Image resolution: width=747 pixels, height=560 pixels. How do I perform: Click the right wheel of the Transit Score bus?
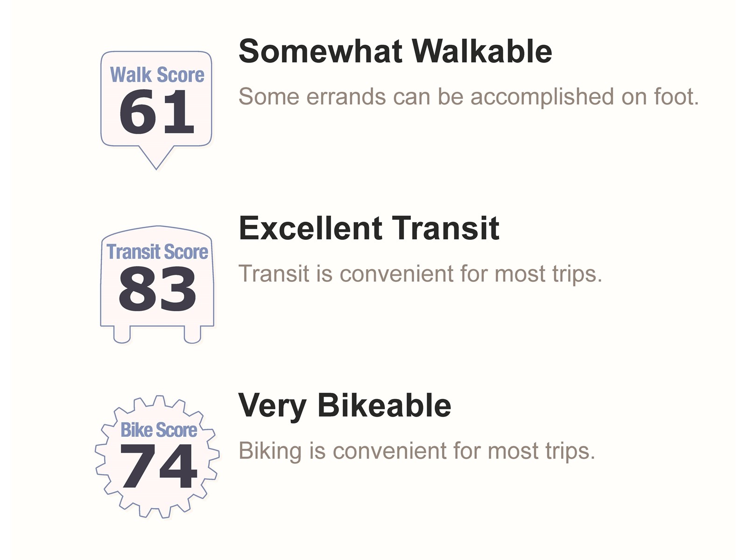(x=192, y=335)
